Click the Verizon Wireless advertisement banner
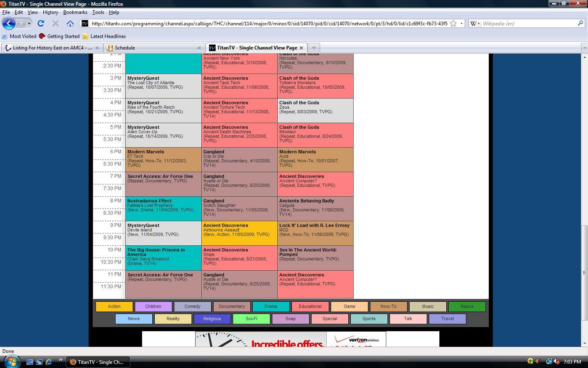Viewport: 588px width, 368px height. point(291,339)
